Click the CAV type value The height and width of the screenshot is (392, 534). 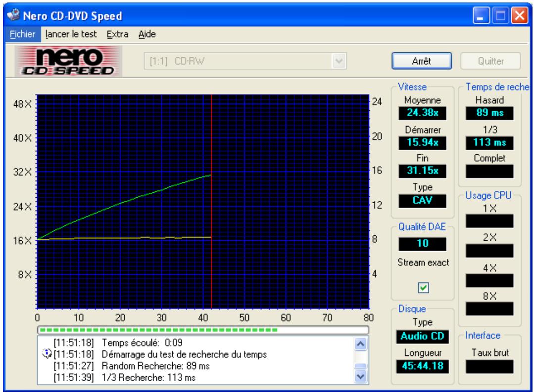coord(422,200)
